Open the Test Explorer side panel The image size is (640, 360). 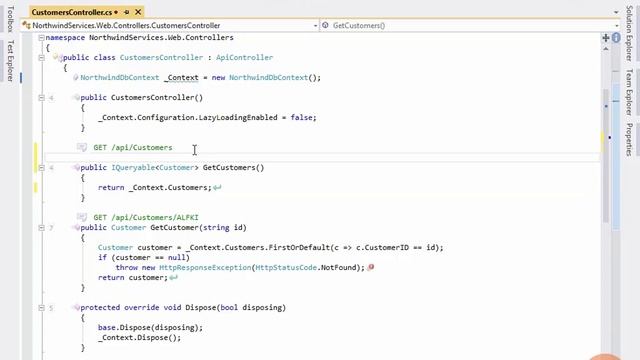coord(10,60)
